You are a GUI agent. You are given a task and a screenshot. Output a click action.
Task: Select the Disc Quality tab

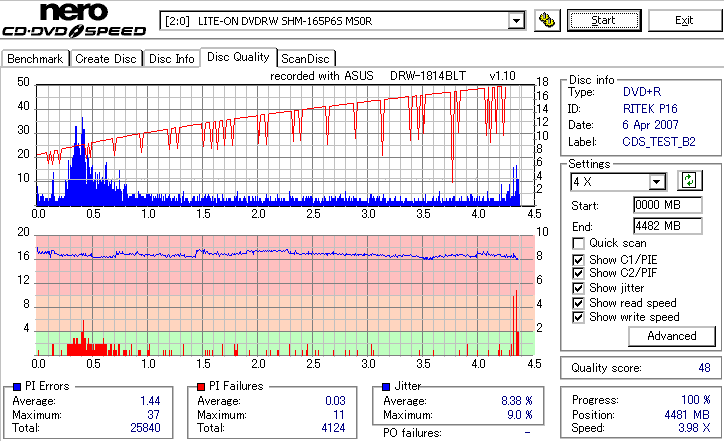tap(238, 57)
